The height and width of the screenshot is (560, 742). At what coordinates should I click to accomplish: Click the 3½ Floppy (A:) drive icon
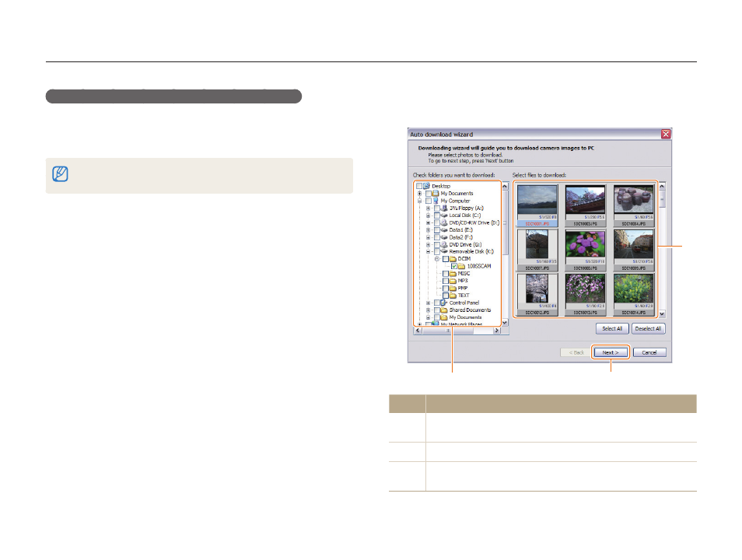coord(444,208)
